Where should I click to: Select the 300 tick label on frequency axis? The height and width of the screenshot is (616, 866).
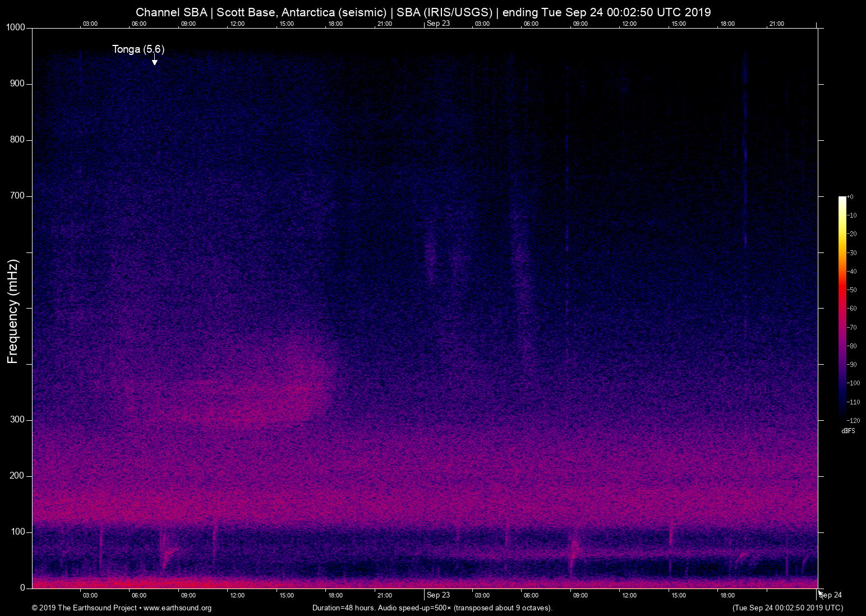[x=17, y=420]
